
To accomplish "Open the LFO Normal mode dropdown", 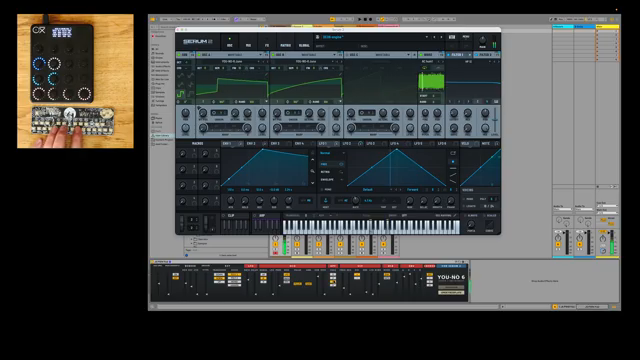I will tap(332, 153).
